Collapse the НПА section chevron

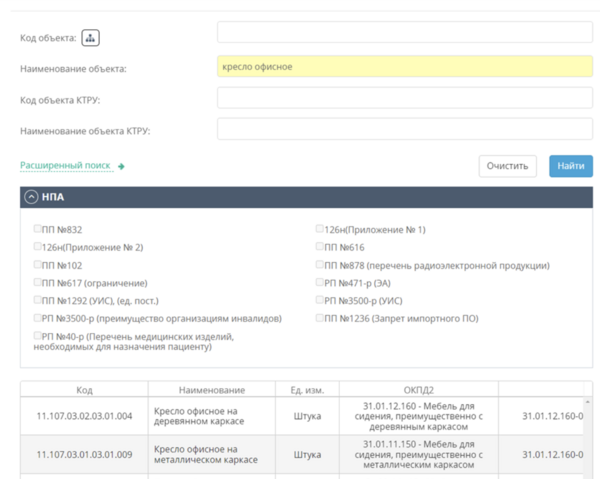(x=31, y=197)
